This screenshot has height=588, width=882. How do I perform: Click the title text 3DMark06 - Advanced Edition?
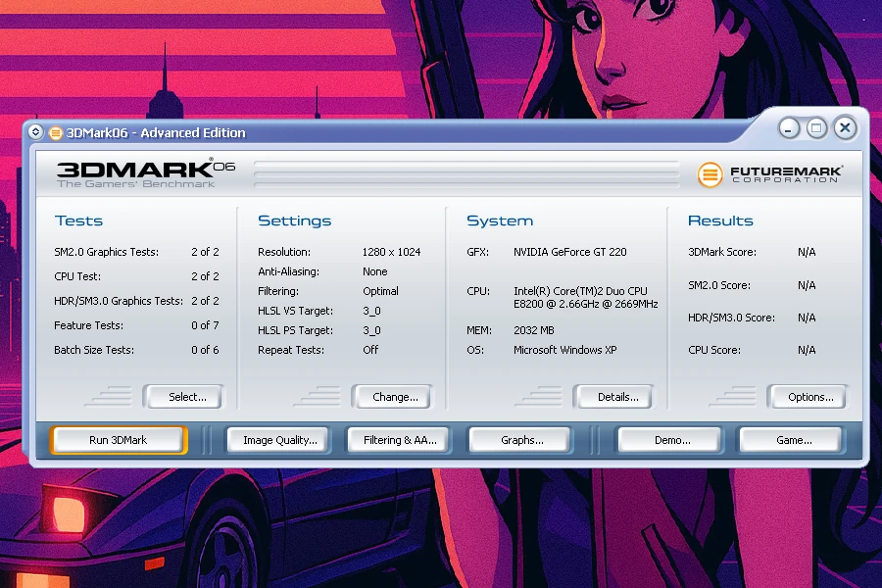point(156,133)
